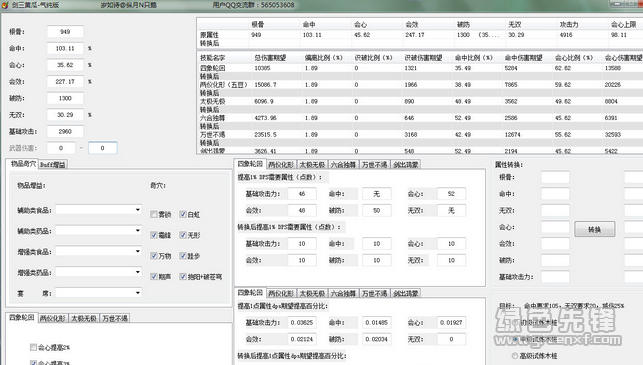643x365 pixels.
Task: Click the 基础攻击力 field in 属性转换 panel
Action: click(x=555, y=277)
